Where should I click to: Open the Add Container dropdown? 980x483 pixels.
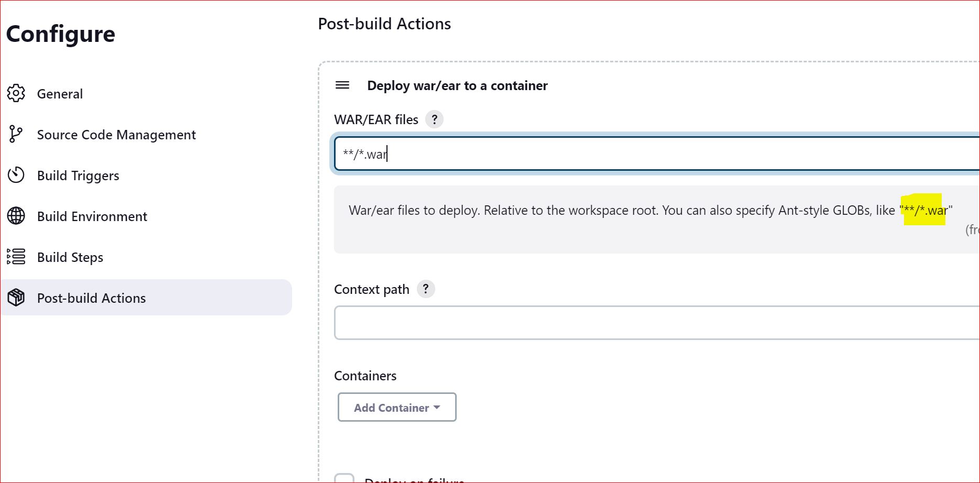[396, 407]
